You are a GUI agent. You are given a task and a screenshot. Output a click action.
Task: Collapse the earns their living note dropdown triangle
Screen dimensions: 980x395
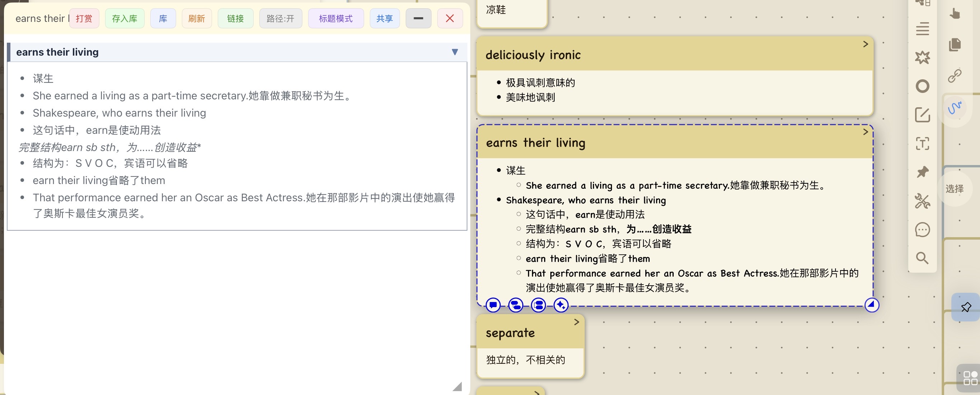[x=454, y=52]
